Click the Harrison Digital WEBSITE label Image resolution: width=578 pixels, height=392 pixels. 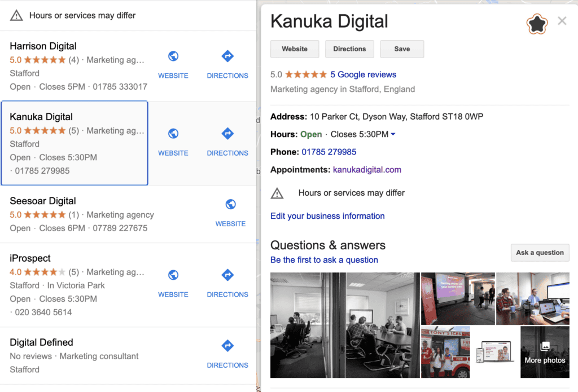[173, 76]
